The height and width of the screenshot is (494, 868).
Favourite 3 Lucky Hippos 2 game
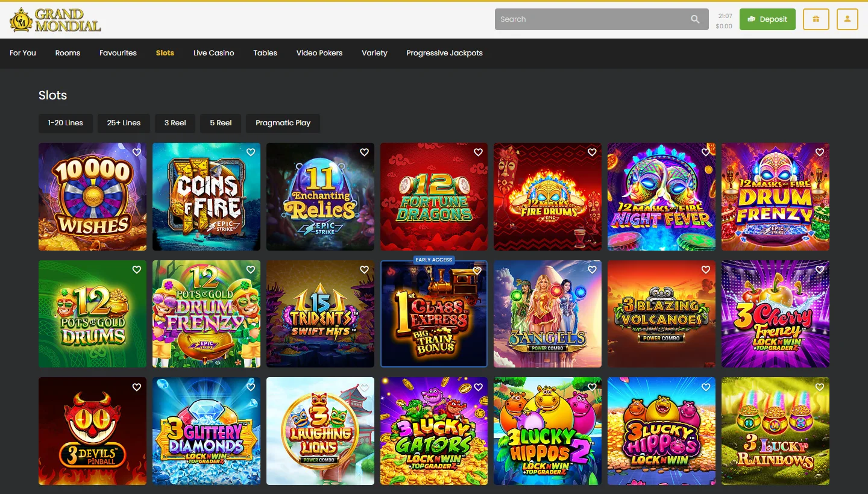592,387
